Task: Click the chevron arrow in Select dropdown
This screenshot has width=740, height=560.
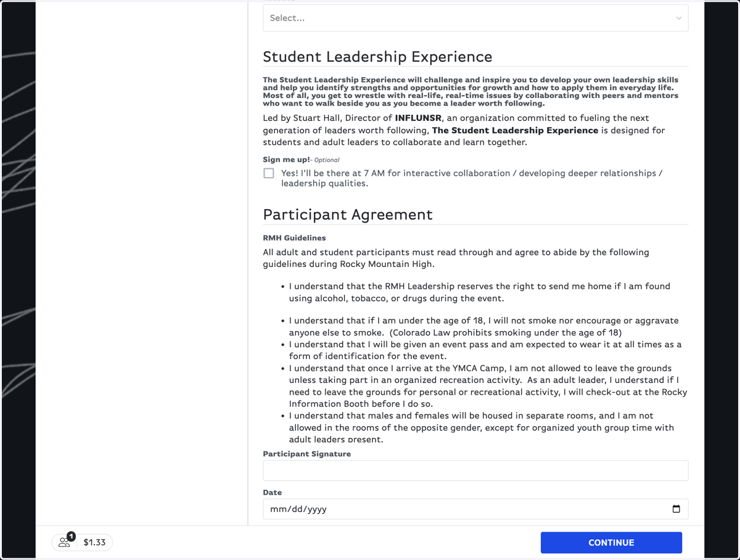Action: tap(678, 19)
